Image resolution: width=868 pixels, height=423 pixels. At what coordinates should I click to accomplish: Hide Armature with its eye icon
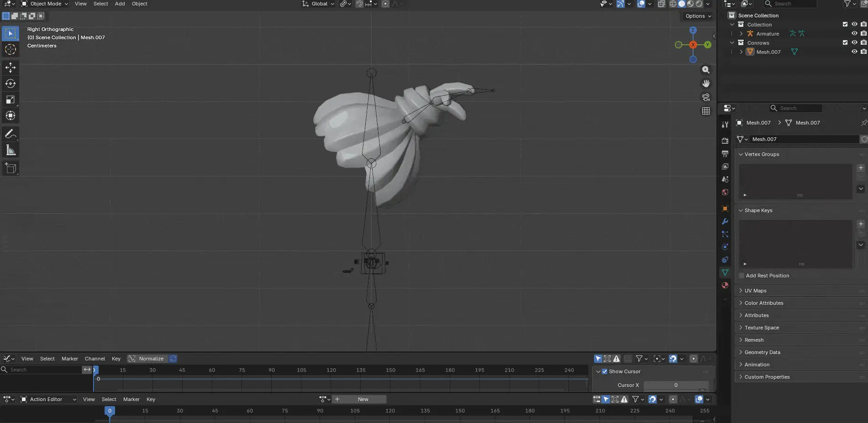pos(854,33)
